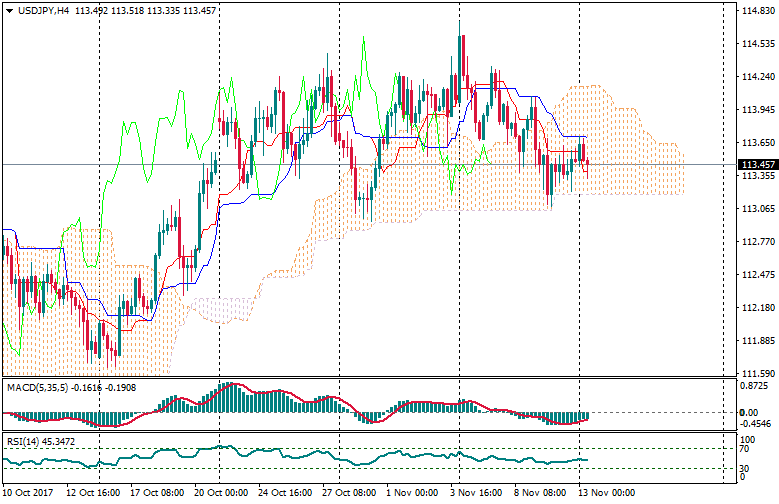This screenshot has height=504, width=779.
Task: Select the 3 Nov 16:00 time label
Action: pyautogui.click(x=478, y=493)
